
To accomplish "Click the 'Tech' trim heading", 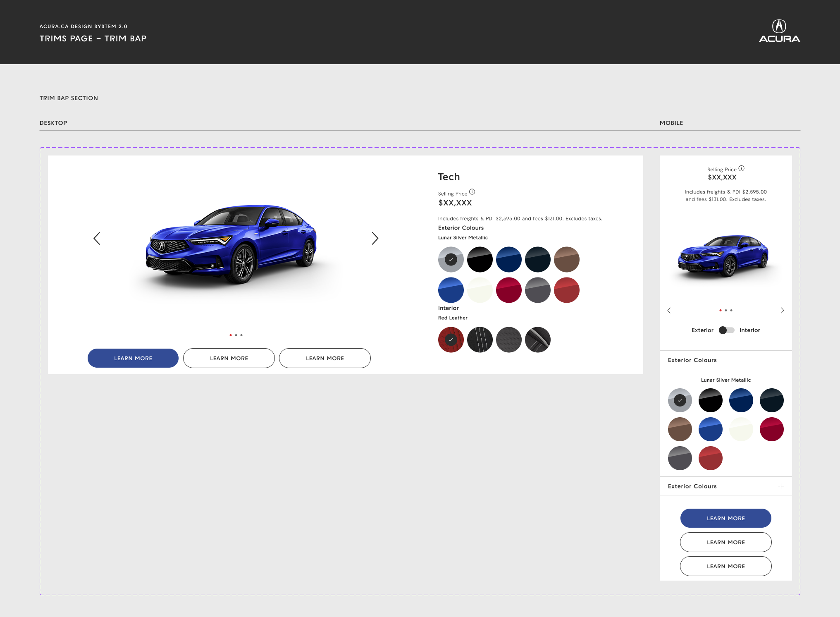I will click(x=449, y=177).
